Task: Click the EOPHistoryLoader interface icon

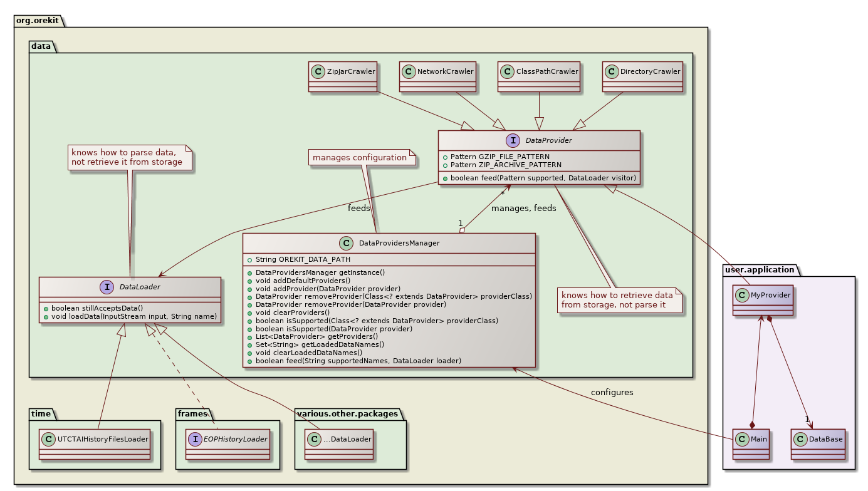Action: coord(196,439)
